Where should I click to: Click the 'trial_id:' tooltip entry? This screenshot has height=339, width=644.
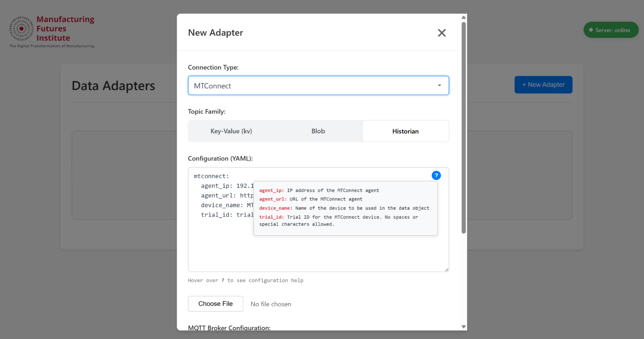pyautogui.click(x=338, y=220)
